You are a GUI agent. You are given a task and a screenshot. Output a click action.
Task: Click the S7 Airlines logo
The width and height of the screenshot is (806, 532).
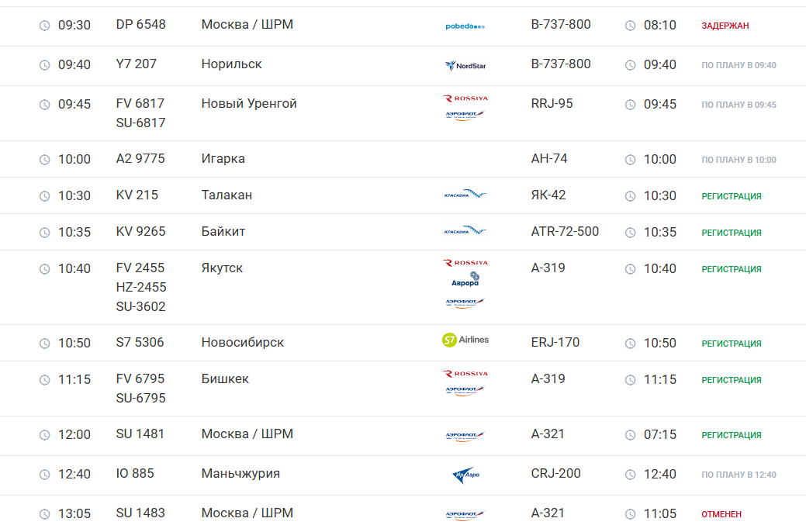465,340
